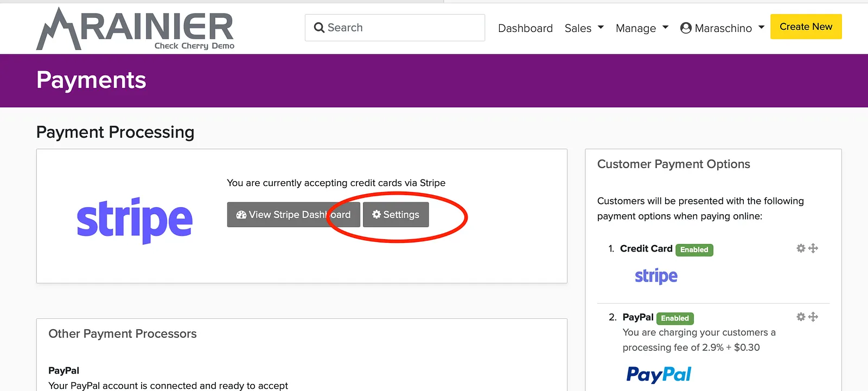This screenshot has width=868, height=391.
Task: Click the Credit Card option label
Action: click(x=646, y=248)
